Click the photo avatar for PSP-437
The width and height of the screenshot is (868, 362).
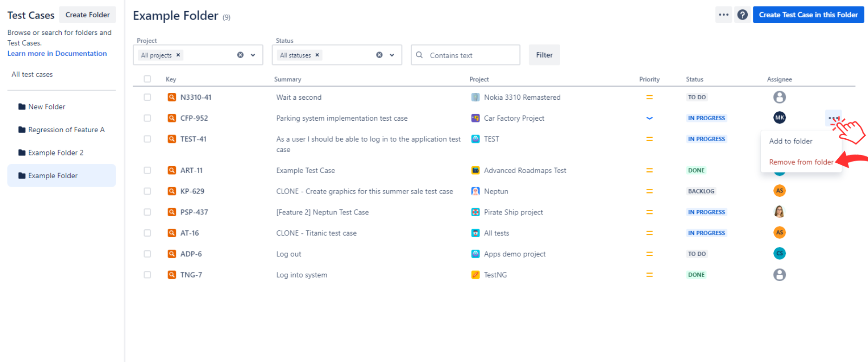click(x=779, y=212)
